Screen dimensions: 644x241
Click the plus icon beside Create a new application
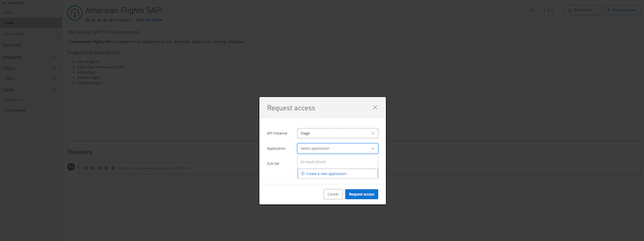click(x=303, y=174)
